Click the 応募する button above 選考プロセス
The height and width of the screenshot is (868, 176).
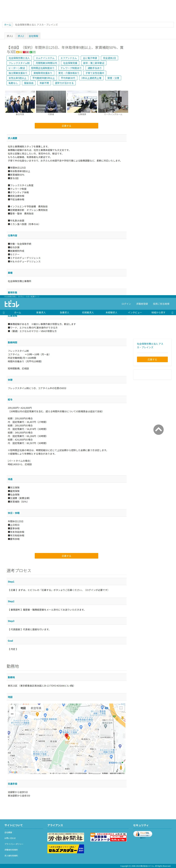coord(66,556)
